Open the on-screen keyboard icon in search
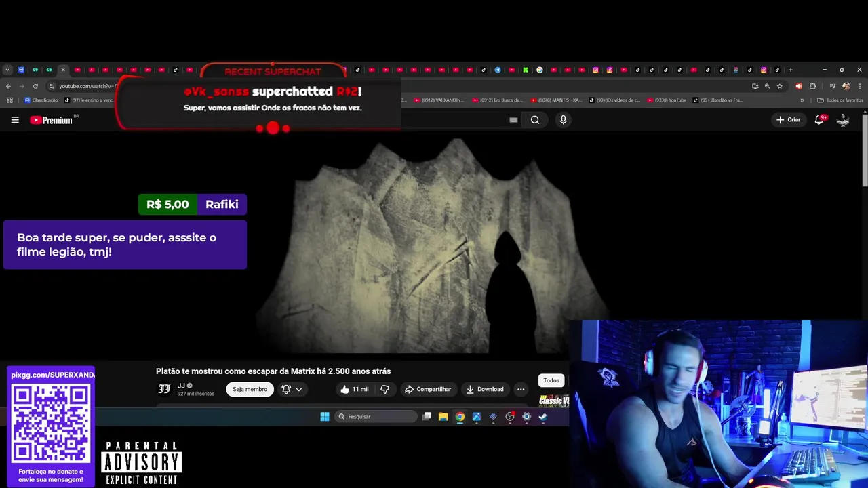 click(513, 120)
